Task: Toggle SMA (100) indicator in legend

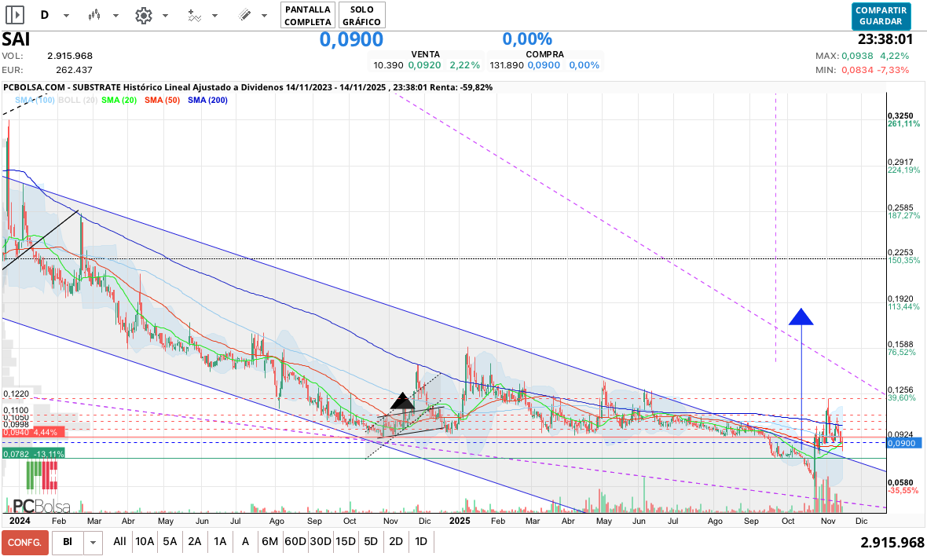Action: (35, 101)
